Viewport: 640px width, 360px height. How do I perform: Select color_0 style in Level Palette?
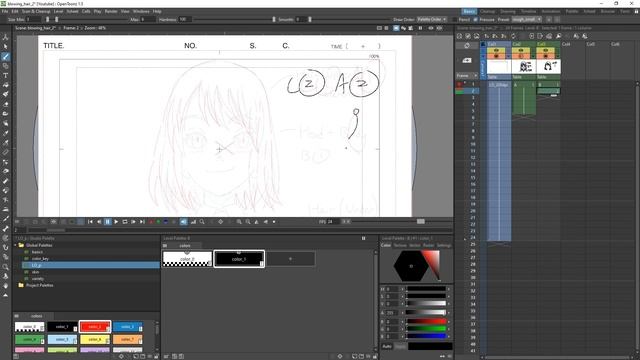pos(187,259)
